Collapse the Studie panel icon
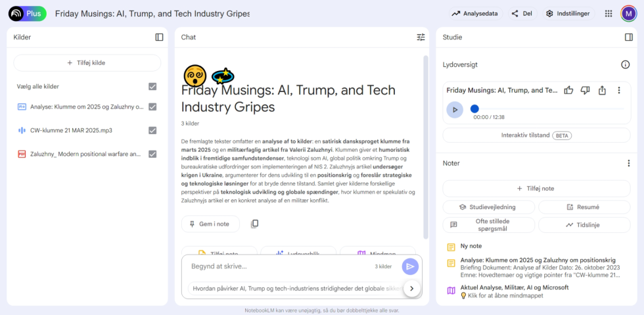Viewport: 644px width, 315px height. coord(628,37)
